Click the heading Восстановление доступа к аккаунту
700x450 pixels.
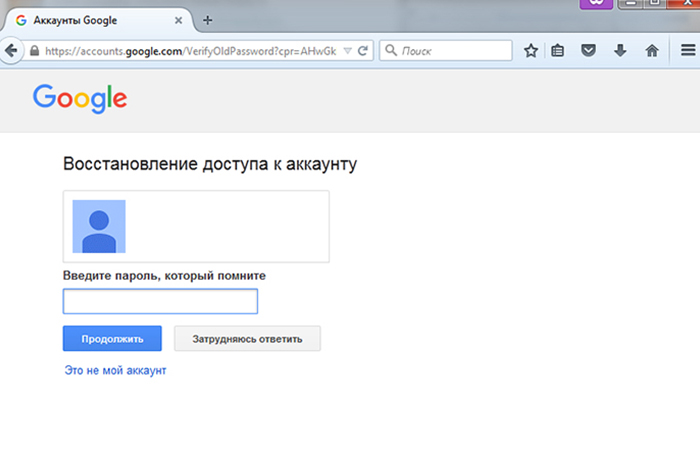pos(210,164)
